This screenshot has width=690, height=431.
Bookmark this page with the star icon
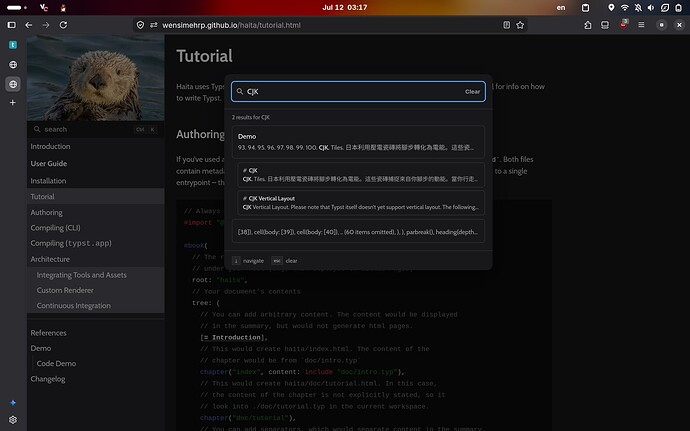coord(520,25)
